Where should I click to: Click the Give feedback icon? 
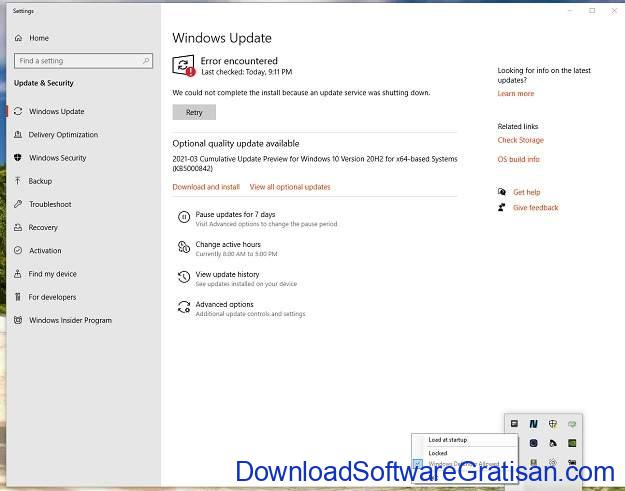[x=502, y=207]
